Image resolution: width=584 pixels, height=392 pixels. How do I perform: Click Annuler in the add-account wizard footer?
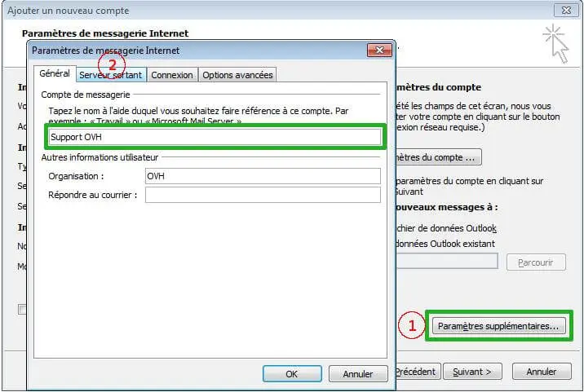click(541, 372)
